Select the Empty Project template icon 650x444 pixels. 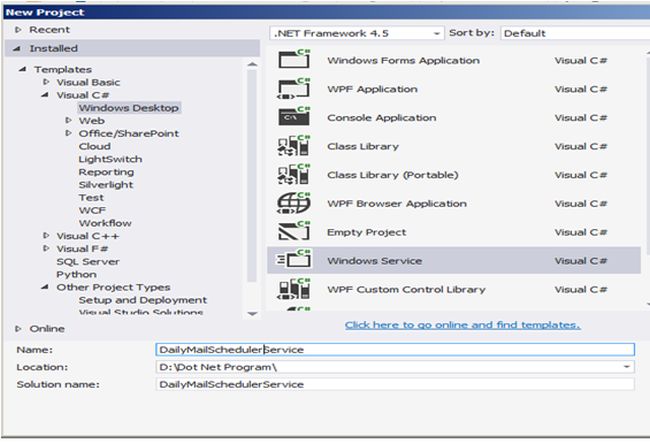pyautogui.click(x=294, y=231)
